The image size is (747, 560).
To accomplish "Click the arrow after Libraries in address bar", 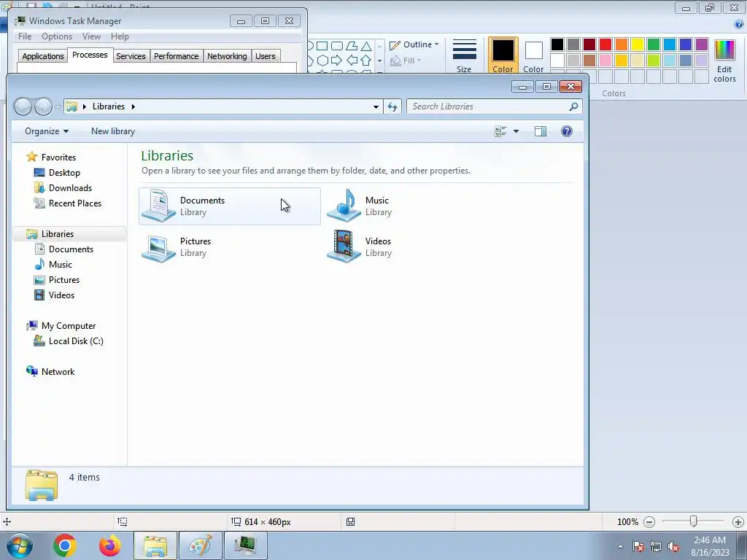I will (x=133, y=106).
